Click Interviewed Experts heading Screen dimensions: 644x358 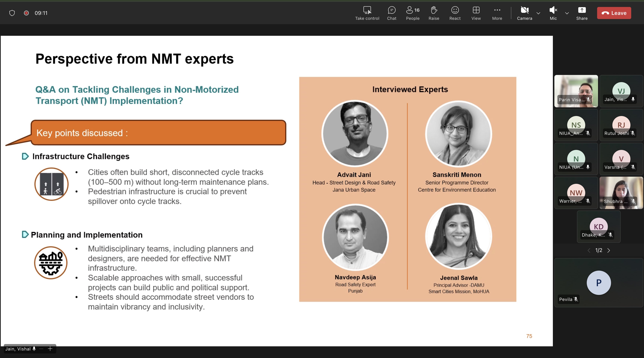click(410, 89)
